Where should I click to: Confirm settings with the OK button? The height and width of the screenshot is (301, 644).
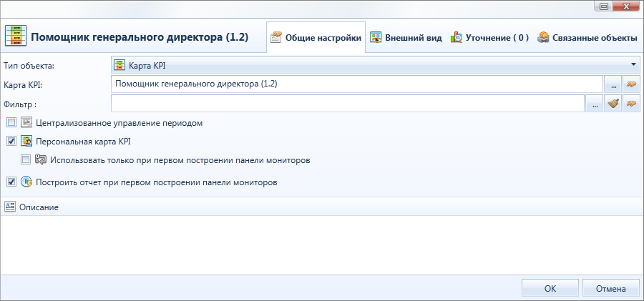tap(550, 288)
